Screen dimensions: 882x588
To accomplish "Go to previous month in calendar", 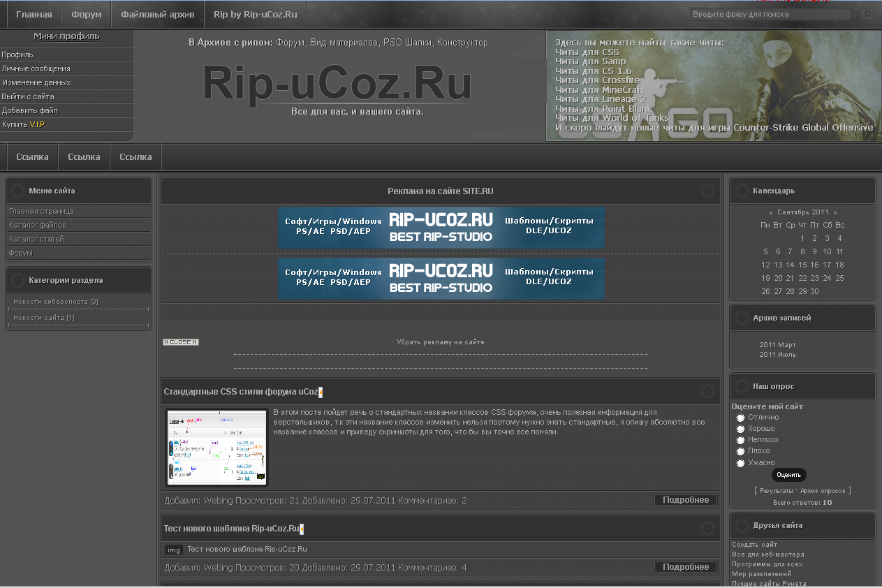I will click(x=771, y=212).
